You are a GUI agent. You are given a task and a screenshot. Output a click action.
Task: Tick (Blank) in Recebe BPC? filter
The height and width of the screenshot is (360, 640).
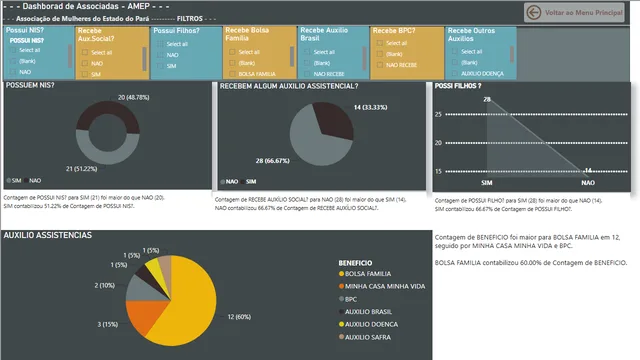(x=380, y=54)
